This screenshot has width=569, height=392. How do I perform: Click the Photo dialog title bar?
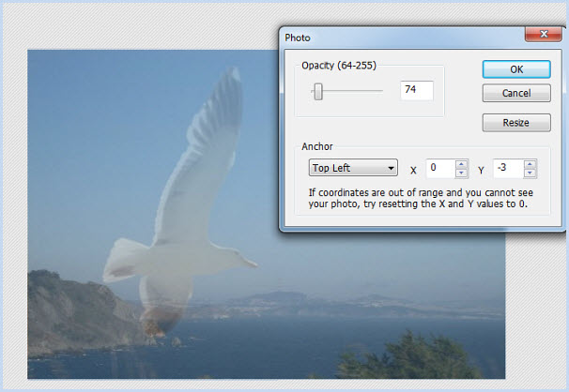pyautogui.click(x=394, y=37)
